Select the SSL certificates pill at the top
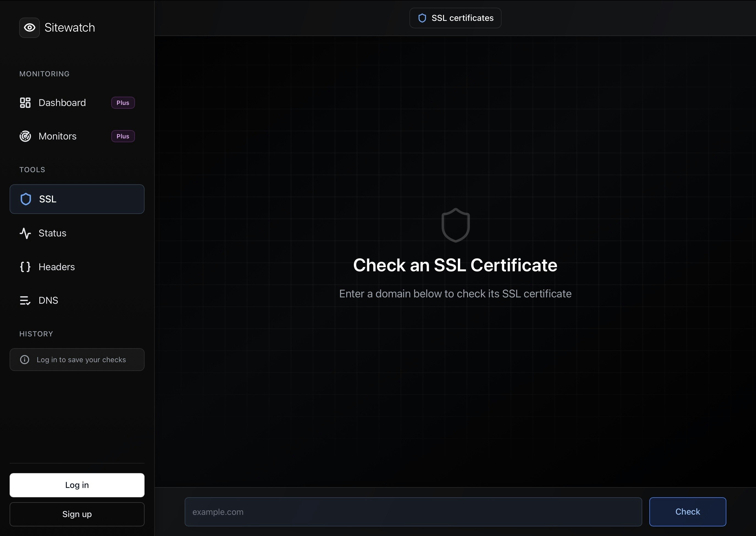Viewport: 756px width, 536px height. tap(455, 18)
